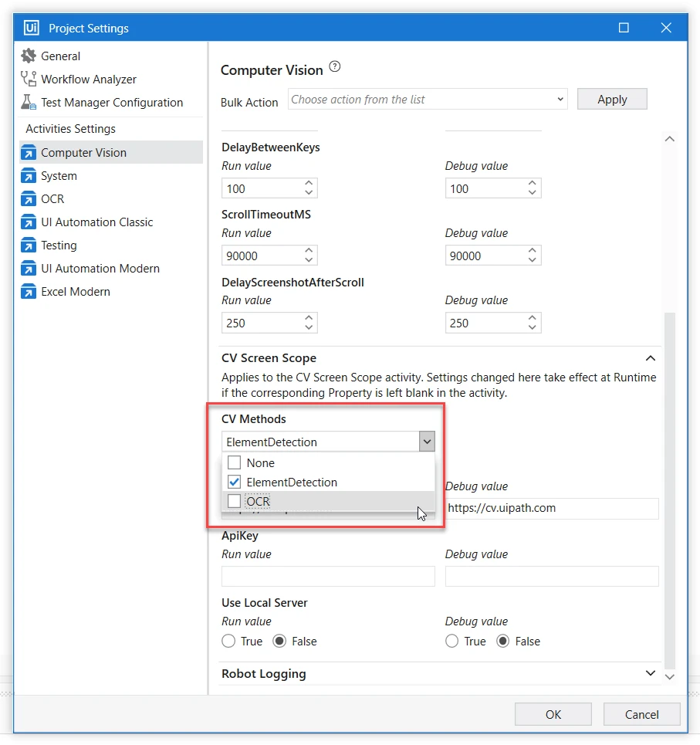Click the General gear icon

(x=29, y=56)
